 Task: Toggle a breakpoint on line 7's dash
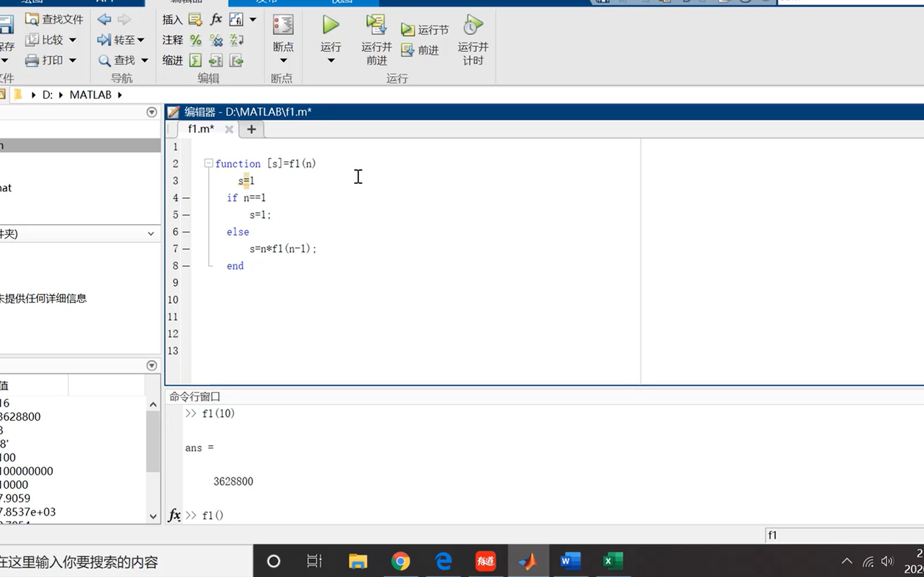(x=186, y=249)
